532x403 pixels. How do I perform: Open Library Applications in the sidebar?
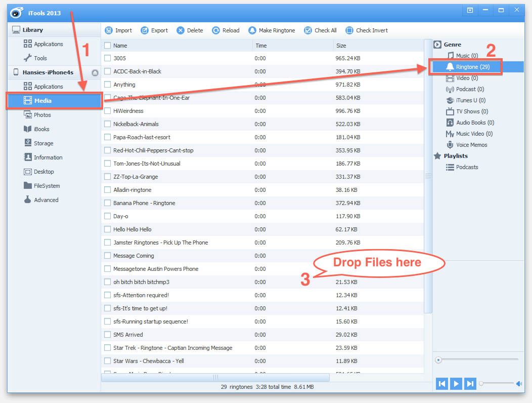[x=43, y=44]
